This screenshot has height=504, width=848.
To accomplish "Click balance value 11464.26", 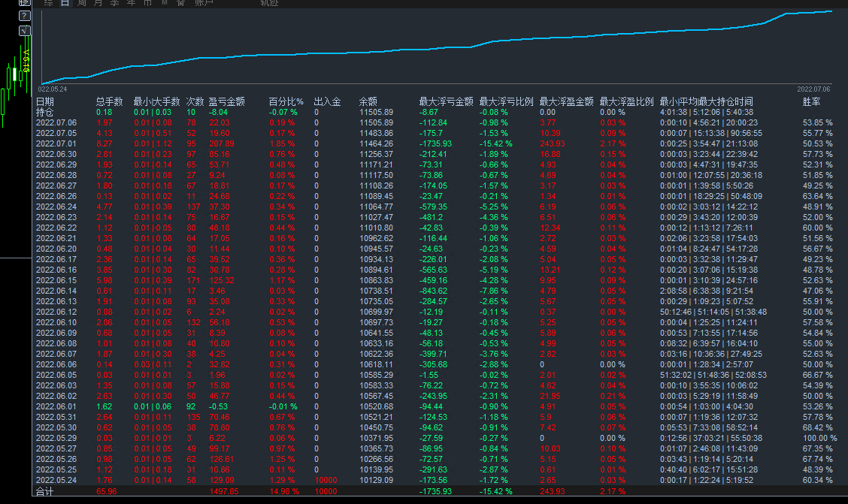I will pyautogui.click(x=377, y=143).
